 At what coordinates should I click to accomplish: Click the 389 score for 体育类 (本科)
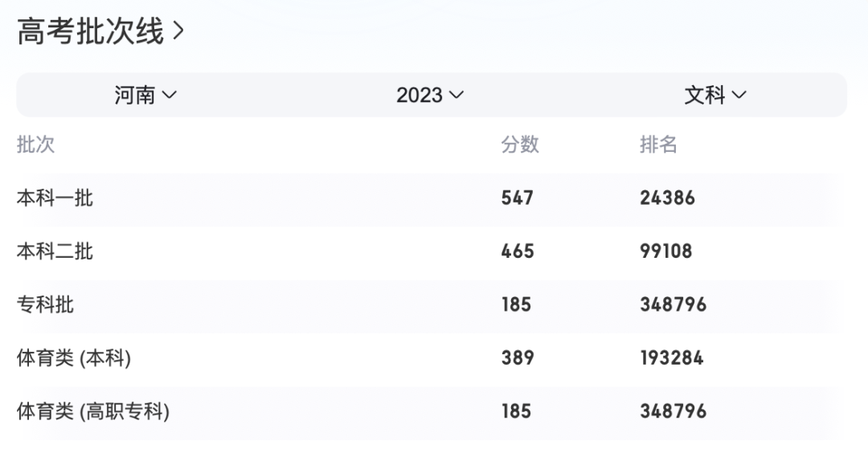pyautogui.click(x=517, y=358)
